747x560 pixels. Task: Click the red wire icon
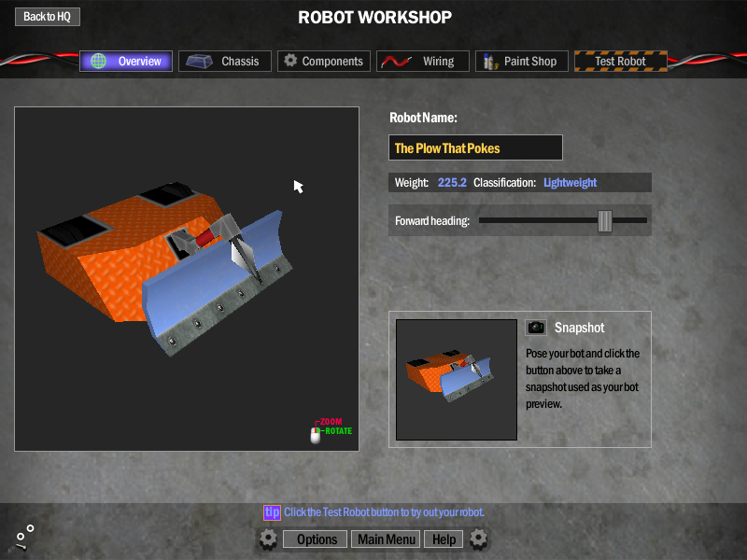[396, 62]
